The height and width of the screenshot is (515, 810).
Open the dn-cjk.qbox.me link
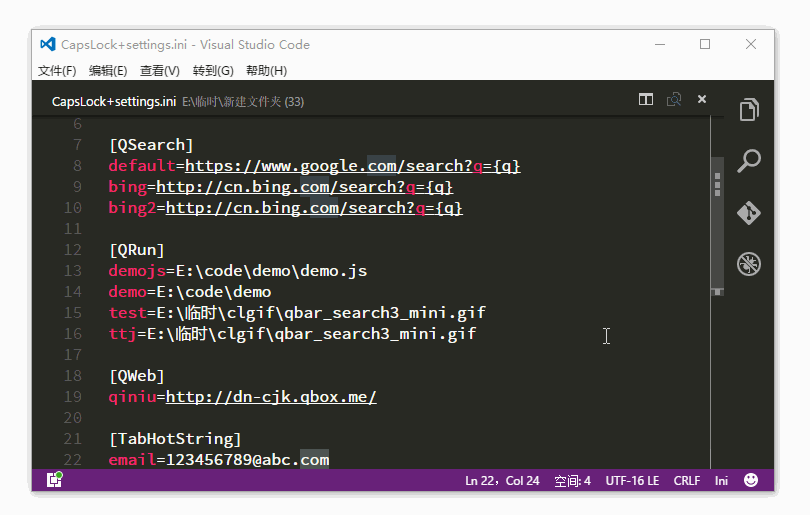271,397
